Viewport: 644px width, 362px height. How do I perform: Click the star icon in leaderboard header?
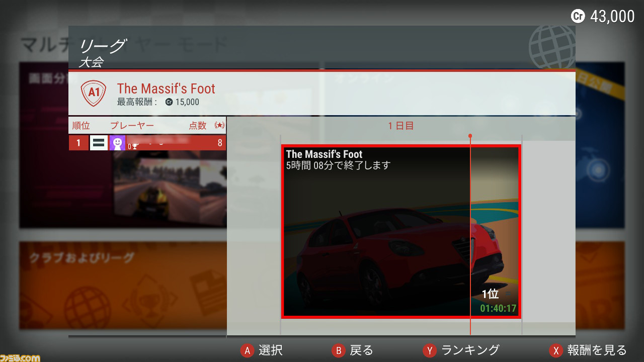219,125
